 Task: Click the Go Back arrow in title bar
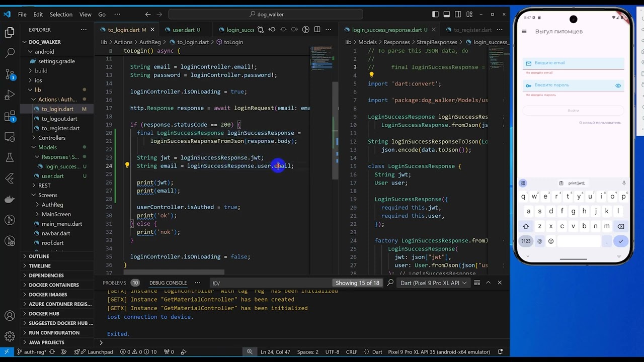(147, 14)
